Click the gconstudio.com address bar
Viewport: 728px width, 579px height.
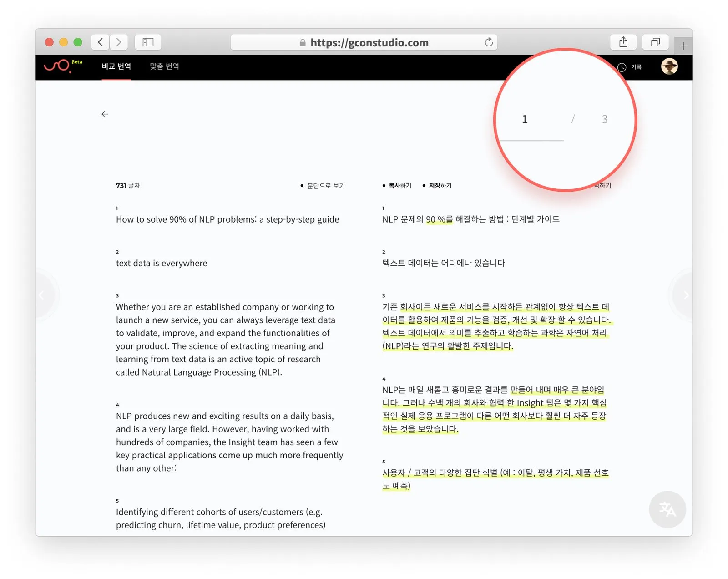coord(364,42)
